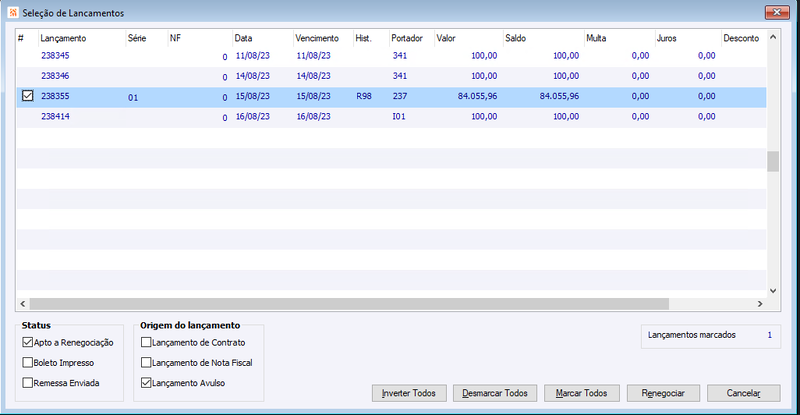Click the Marcar Todos button
This screenshot has width=800, height=415.
pyautogui.click(x=582, y=393)
